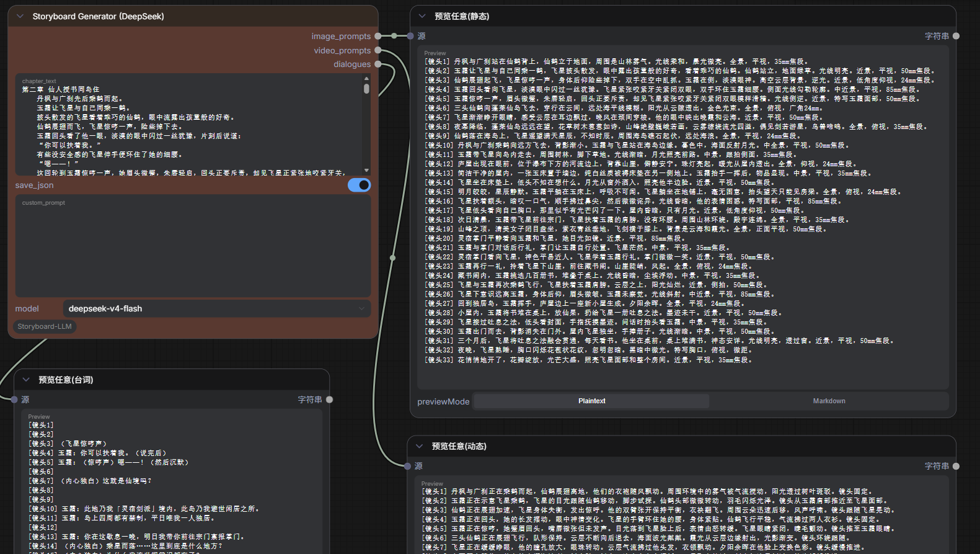Select Markdown preview mode

click(x=829, y=401)
